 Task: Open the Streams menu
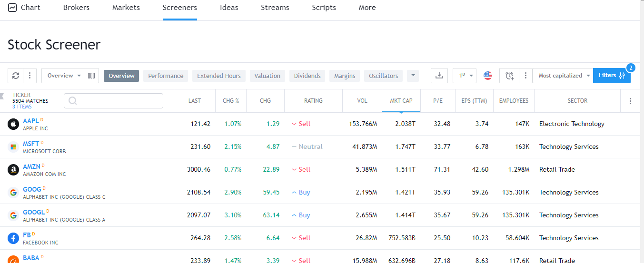275,8
